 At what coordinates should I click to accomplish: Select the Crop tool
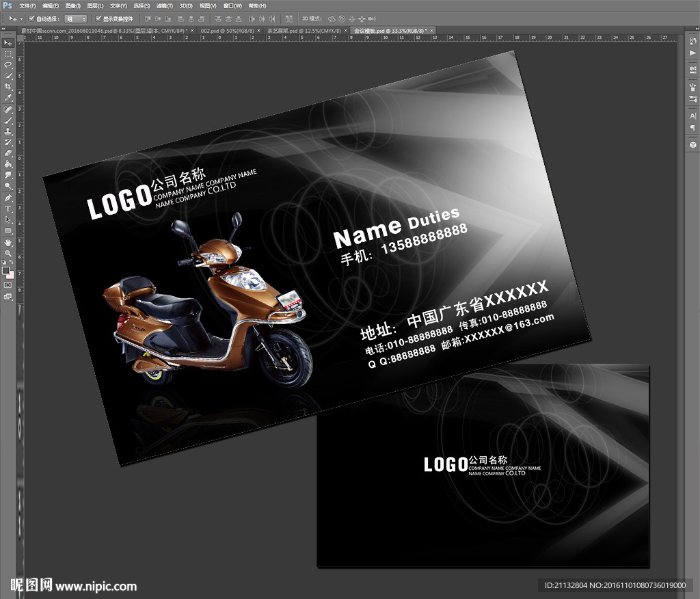click(8, 87)
